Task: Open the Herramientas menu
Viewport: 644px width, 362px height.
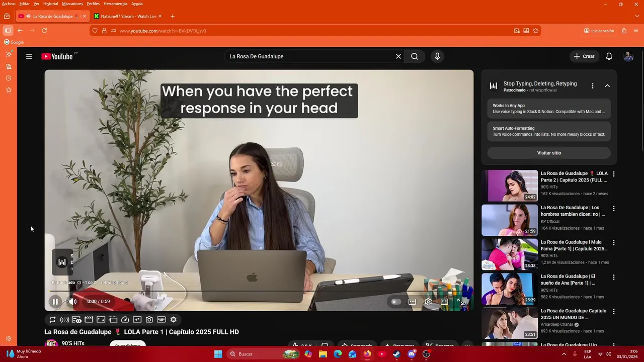Action: coord(115,4)
